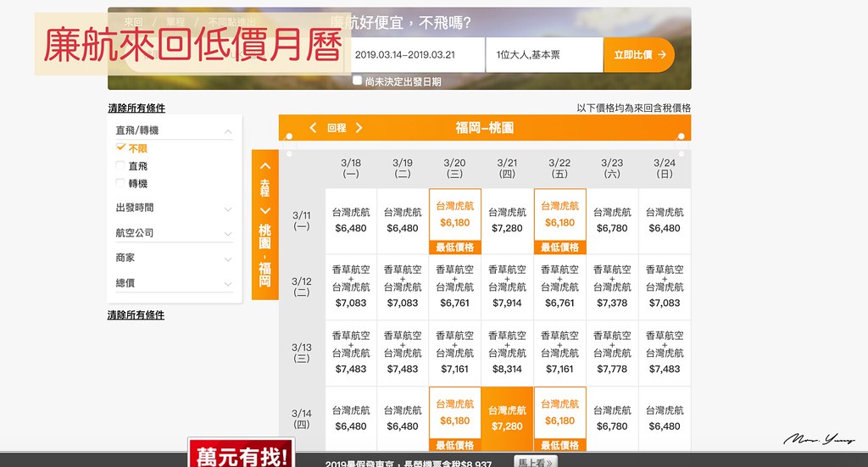Viewport: 868px width, 467px height.
Task: Expand the 出發時間 filter
Action: (x=228, y=208)
